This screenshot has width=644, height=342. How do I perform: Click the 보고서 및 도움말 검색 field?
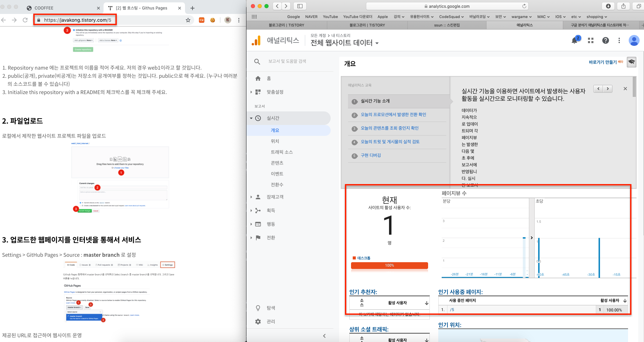pyautogui.click(x=287, y=61)
